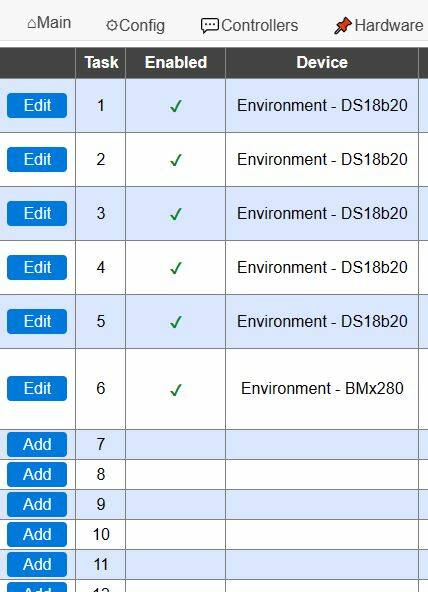Edit task 1 DS18b20 device
The width and height of the screenshot is (428, 592).
(x=37, y=105)
